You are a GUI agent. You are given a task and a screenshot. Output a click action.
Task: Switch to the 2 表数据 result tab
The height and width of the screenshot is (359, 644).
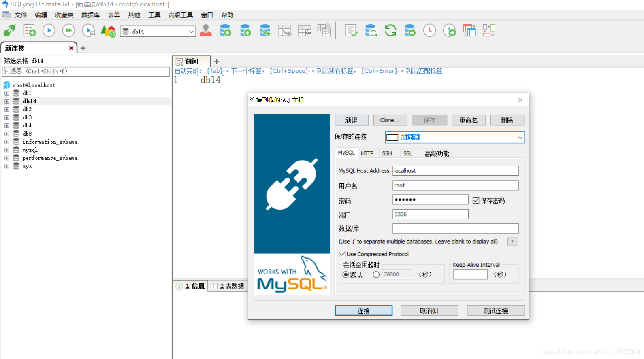pyautogui.click(x=227, y=286)
